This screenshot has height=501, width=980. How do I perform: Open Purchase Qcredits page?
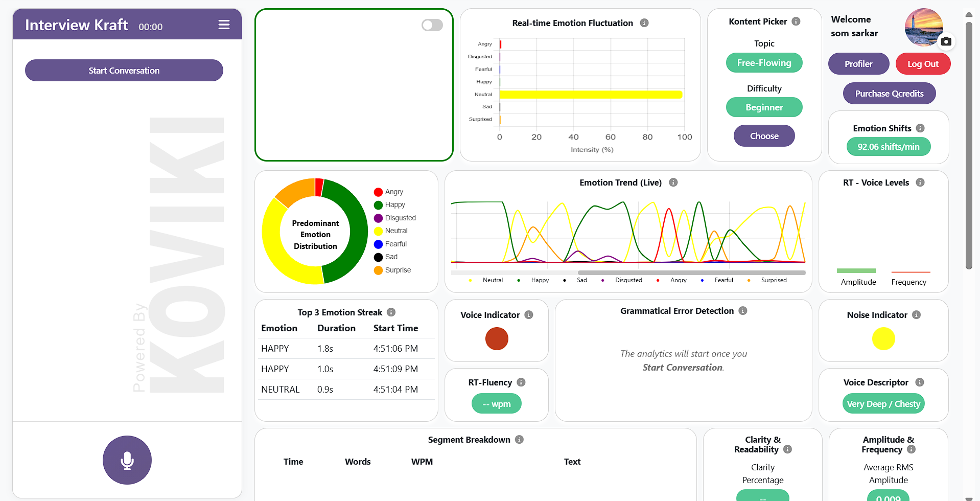(x=889, y=94)
